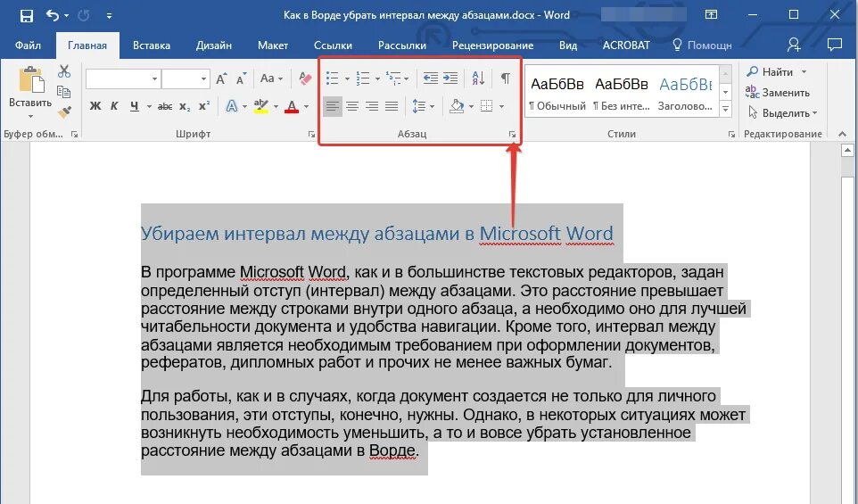This screenshot has width=858, height=504.
Task: Switch to the Макет tab
Action: click(273, 45)
